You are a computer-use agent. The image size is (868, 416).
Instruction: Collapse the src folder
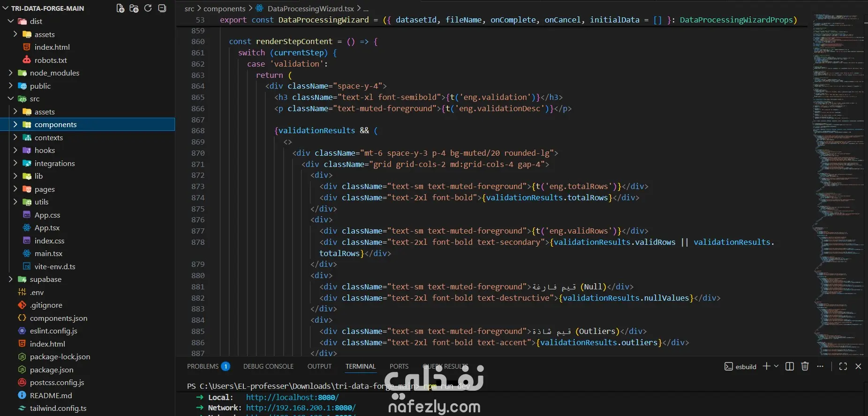coord(11,98)
